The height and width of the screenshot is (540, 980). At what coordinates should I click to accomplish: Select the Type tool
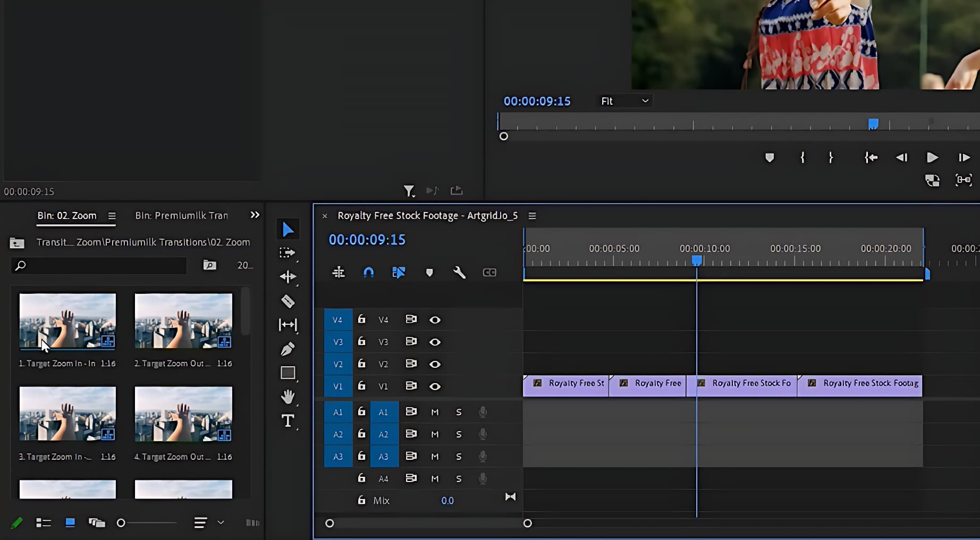point(288,421)
